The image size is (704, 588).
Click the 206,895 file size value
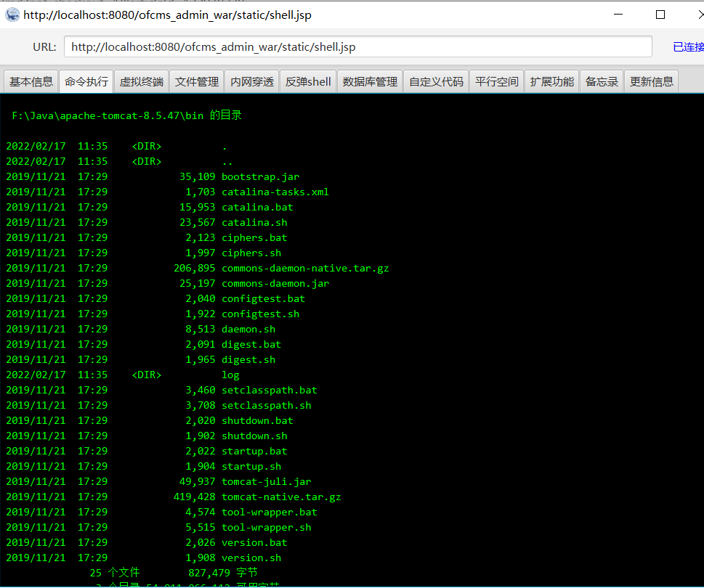click(195, 268)
